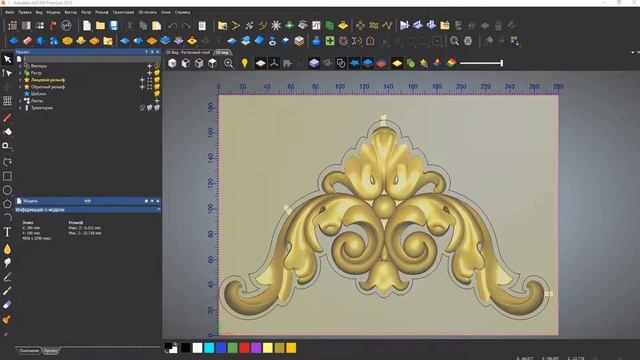Image resolution: width=640 pixels, height=360 pixels.
Task: Select the yellow Deposit droplet sculpt tool
Action: pos(7,249)
